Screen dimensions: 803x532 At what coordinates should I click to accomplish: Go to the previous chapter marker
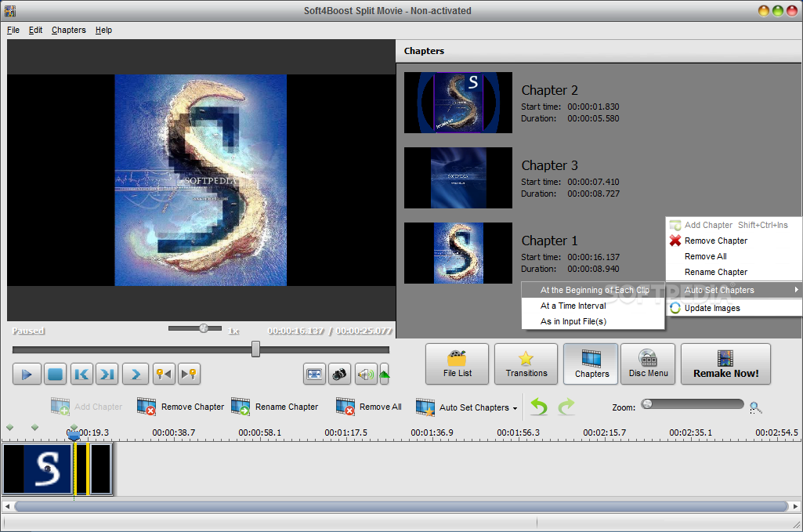point(164,375)
